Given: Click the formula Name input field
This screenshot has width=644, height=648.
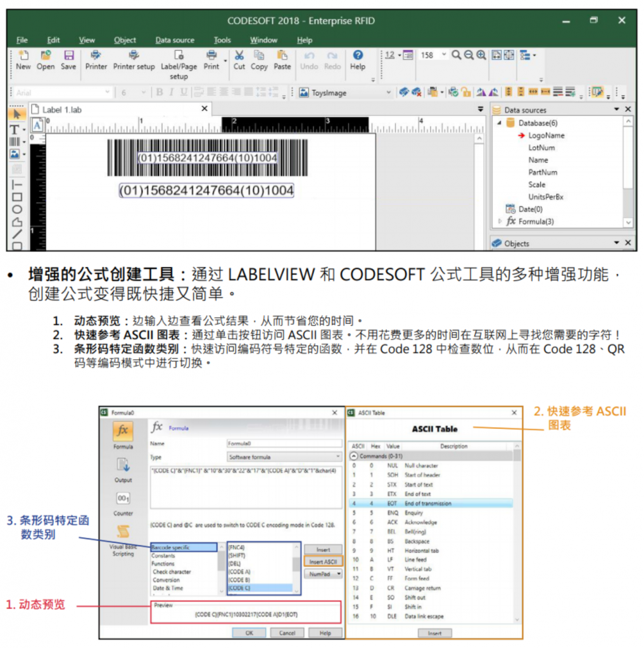Looking at the screenshot, I should 283,444.
